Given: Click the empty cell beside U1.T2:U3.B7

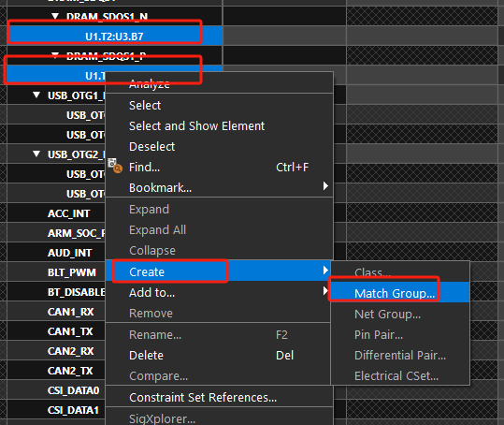Looking at the screenshot, I should 284,36.
